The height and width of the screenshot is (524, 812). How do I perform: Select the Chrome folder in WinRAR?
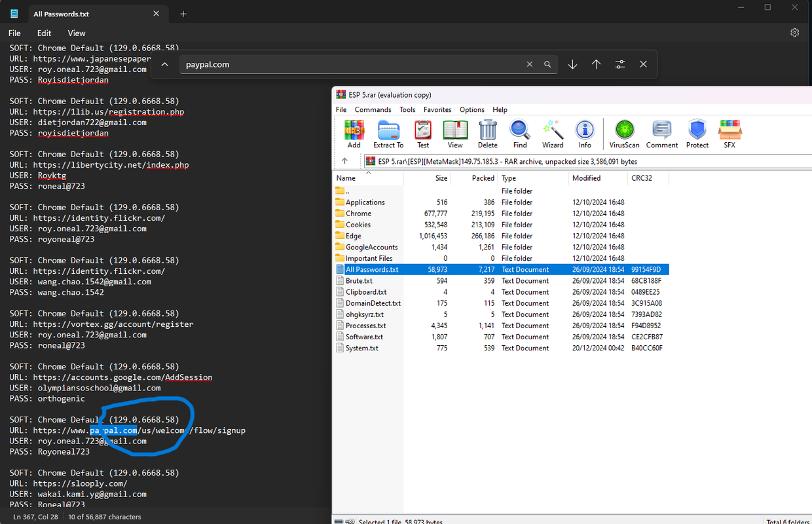pyautogui.click(x=501, y=214)
